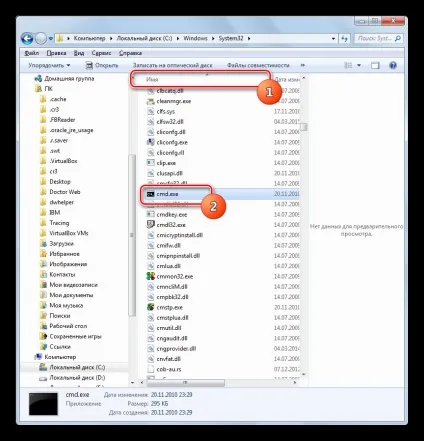Open the Правка menu
The image size is (424, 441).
(56, 53)
